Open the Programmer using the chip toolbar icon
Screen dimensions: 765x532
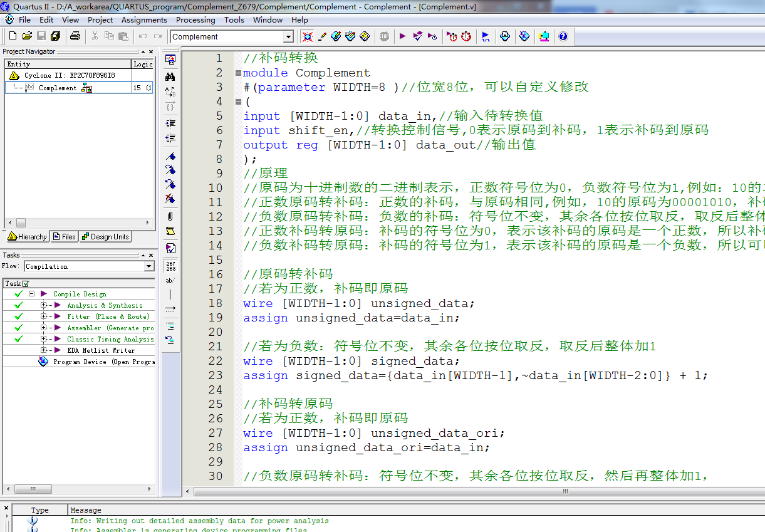(544, 36)
